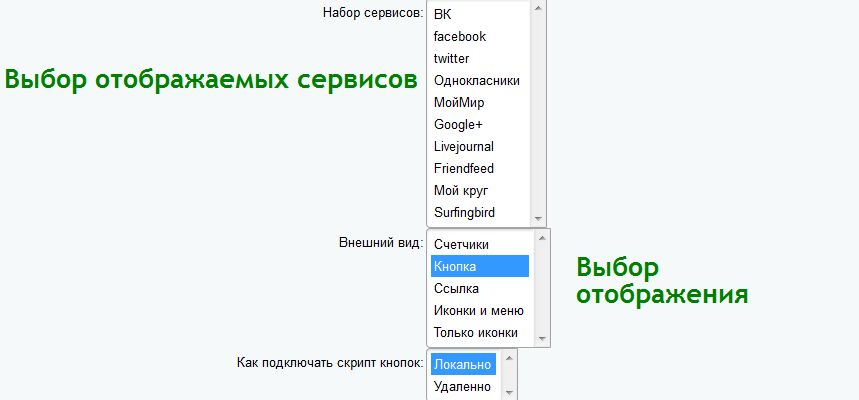Select Только иконки appearance option
This screenshot has height=400, width=859.
[476, 332]
